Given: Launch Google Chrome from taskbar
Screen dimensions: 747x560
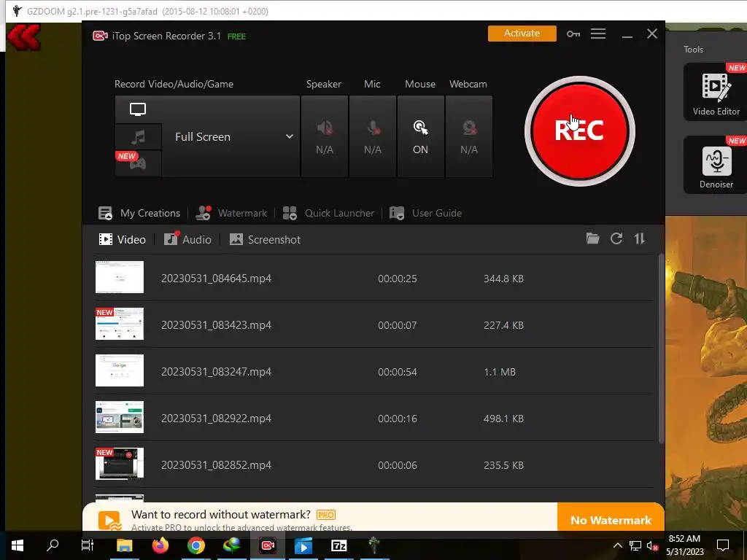Looking at the screenshot, I should coord(196,545).
